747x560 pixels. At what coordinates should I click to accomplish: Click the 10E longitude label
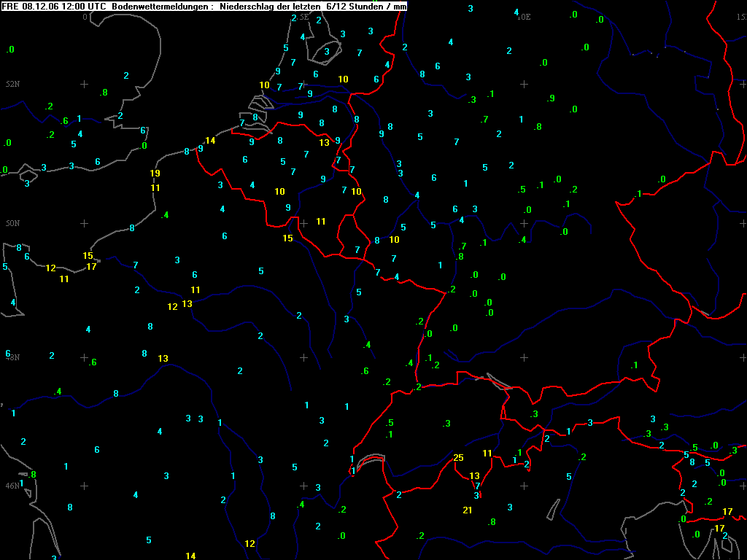coord(524,17)
